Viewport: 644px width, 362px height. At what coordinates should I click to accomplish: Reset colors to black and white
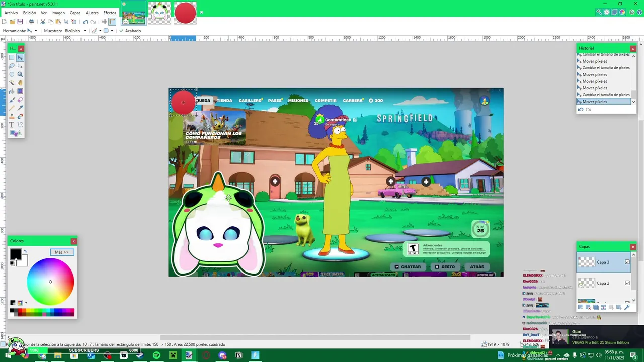(x=12, y=263)
